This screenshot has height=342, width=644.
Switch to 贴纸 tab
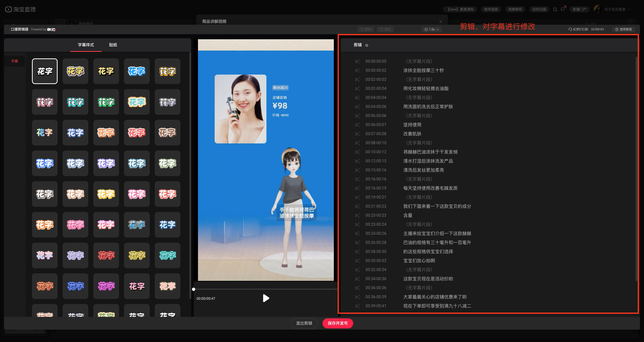(113, 45)
